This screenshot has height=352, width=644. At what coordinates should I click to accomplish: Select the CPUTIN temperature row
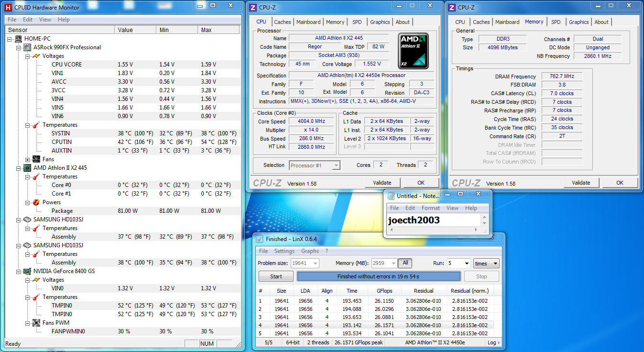coord(121,142)
